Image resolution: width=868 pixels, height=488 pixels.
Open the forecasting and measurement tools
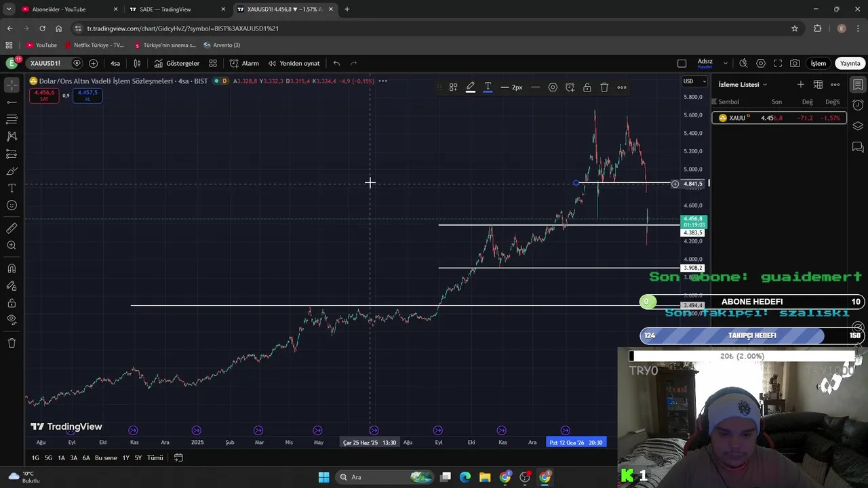12,154
